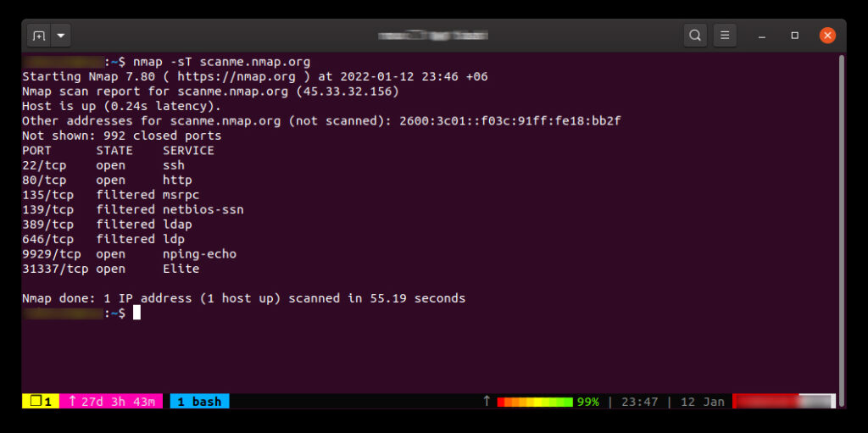Click the up arrow status icon

tap(487, 402)
